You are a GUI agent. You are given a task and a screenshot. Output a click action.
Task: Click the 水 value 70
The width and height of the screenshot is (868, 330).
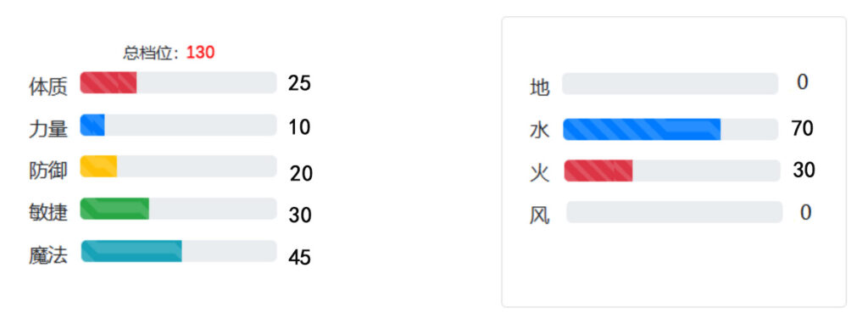pos(802,128)
